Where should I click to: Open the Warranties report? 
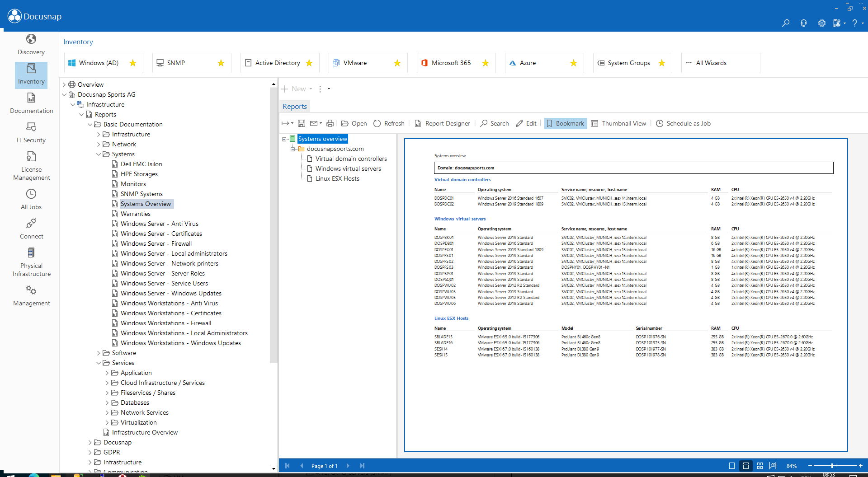(x=136, y=214)
